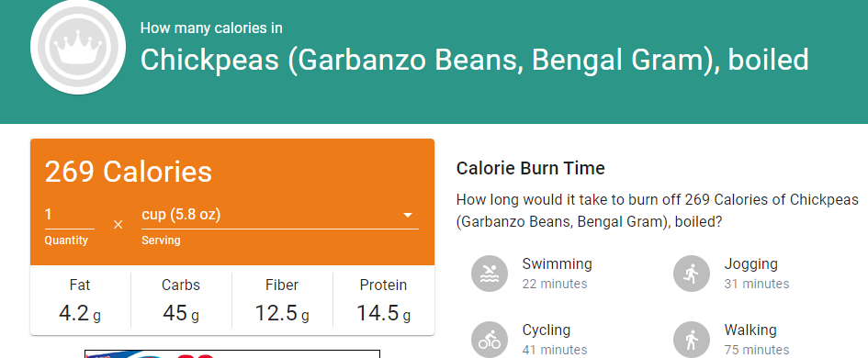
Task: Click the Chickpeas page title
Action: 474,60
